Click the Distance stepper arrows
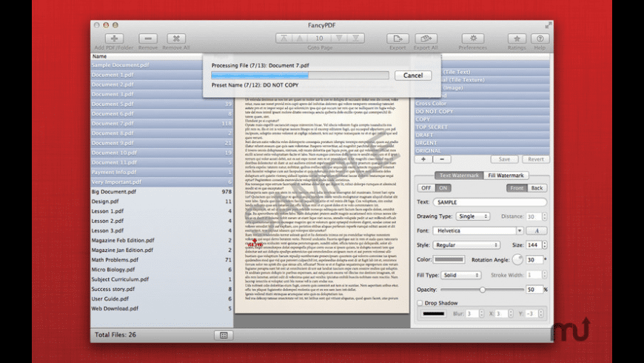Image resolution: width=644 pixels, height=363 pixels. tap(545, 216)
